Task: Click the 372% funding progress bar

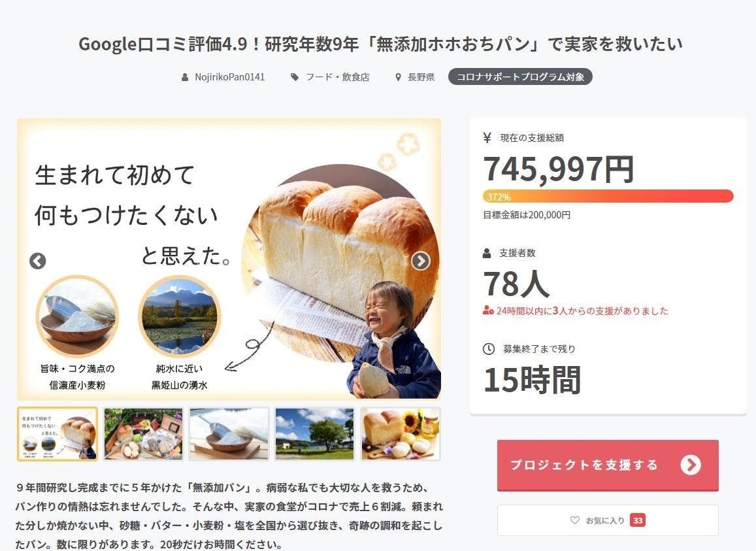Action: click(608, 196)
